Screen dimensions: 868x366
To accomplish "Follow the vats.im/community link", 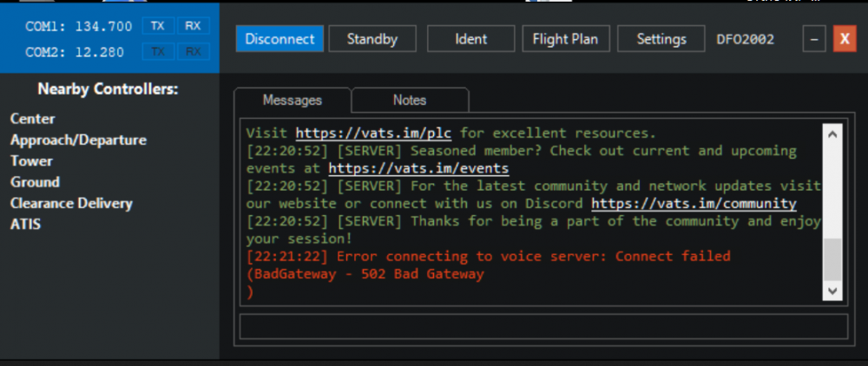I will [x=694, y=203].
